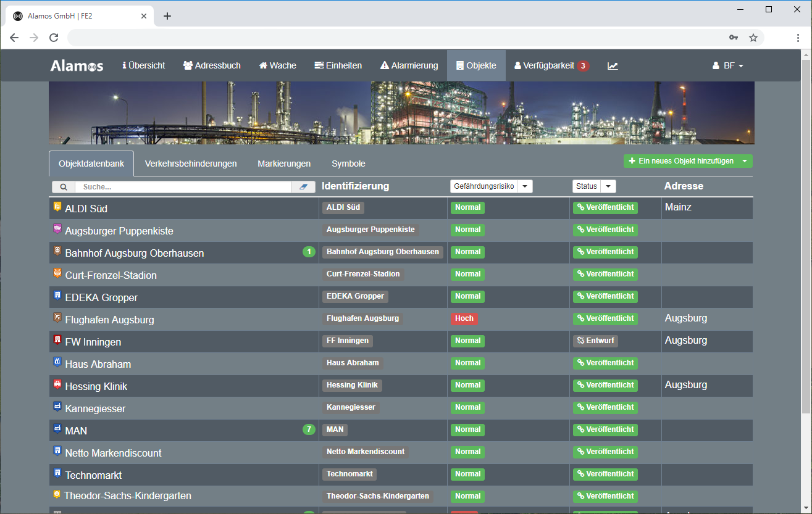Click the Netto Markendiscount object icon
The height and width of the screenshot is (514, 812).
pyautogui.click(x=57, y=451)
